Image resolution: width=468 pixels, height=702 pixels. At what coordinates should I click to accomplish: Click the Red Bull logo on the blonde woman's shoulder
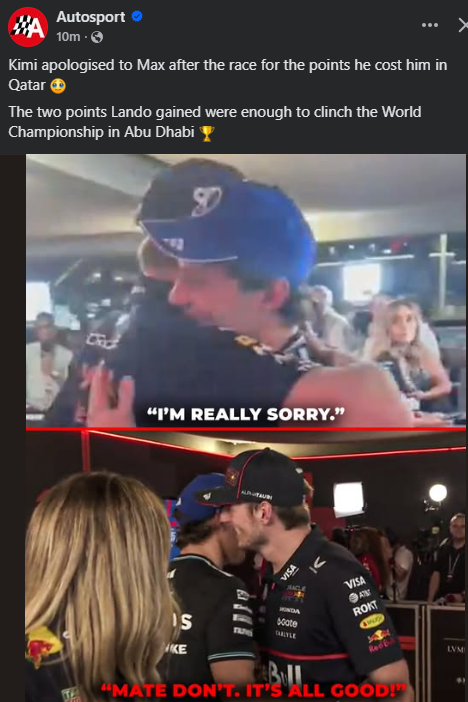(x=43, y=645)
